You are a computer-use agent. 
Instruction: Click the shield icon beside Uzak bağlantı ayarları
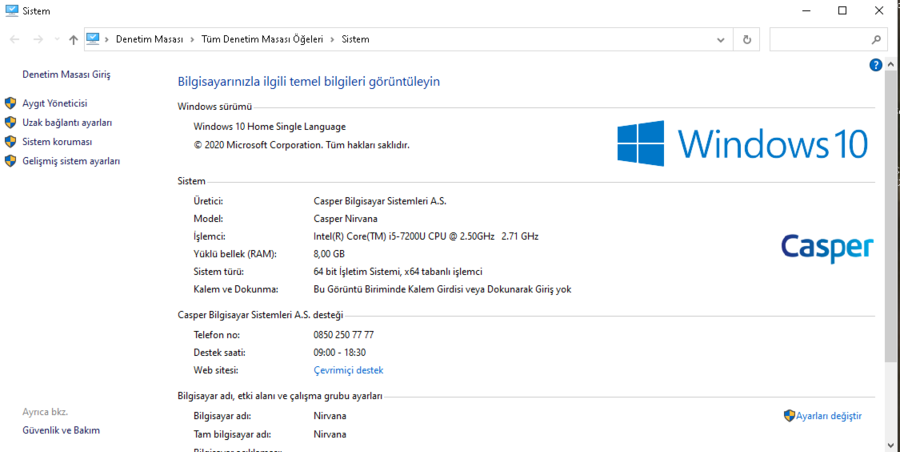pyautogui.click(x=10, y=122)
